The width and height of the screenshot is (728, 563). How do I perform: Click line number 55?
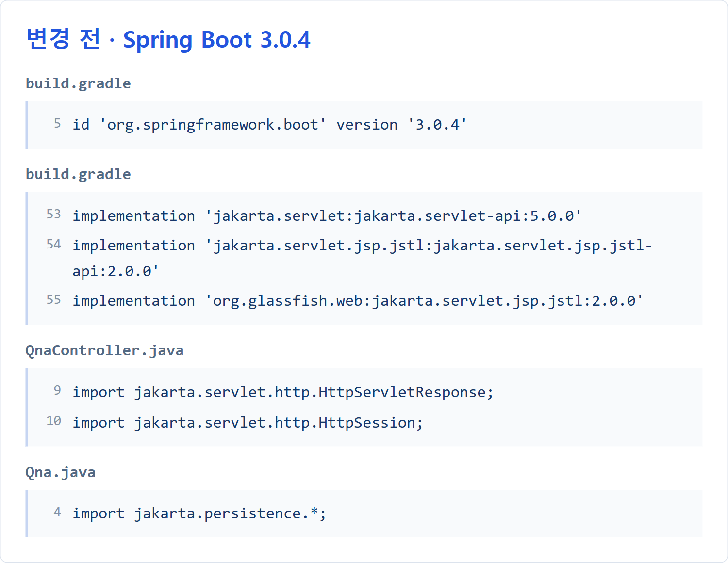click(x=53, y=300)
